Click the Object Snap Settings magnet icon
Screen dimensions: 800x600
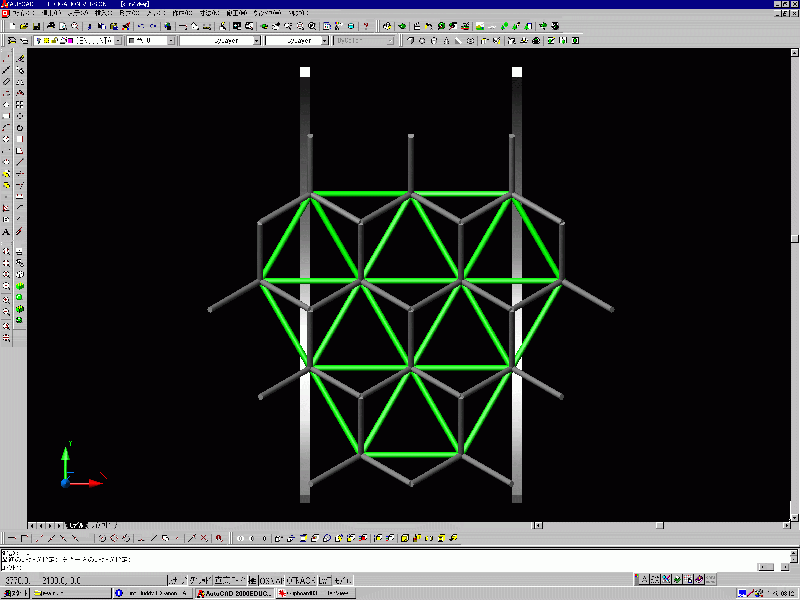(x=219, y=538)
